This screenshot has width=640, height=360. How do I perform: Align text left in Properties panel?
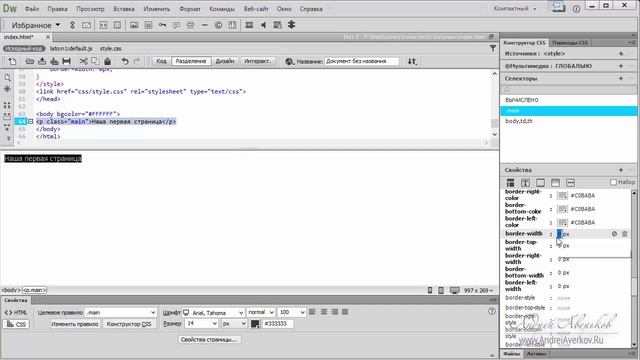[312, 312]
